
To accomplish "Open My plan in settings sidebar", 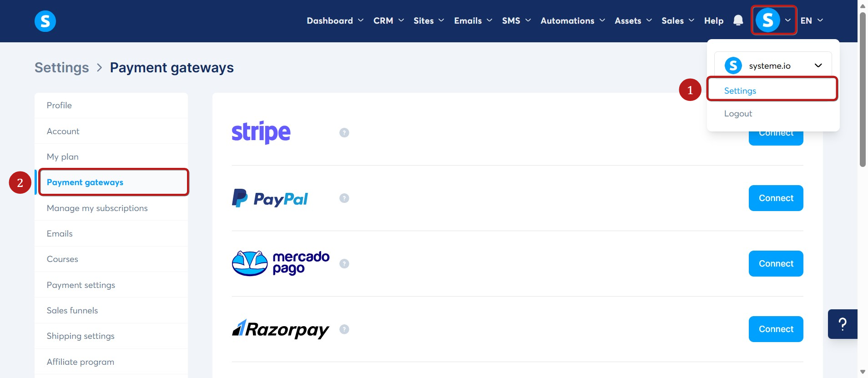I will pos(111,157).
